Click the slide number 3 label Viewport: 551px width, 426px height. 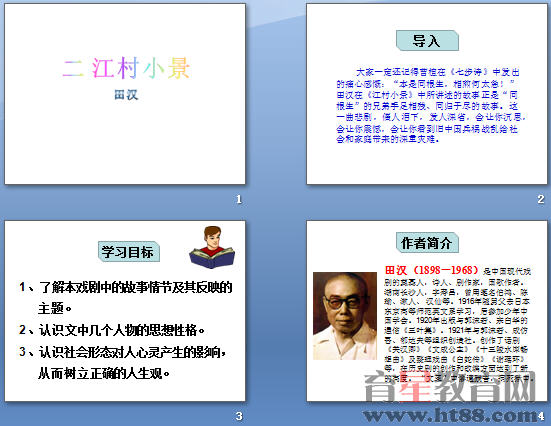239,416
